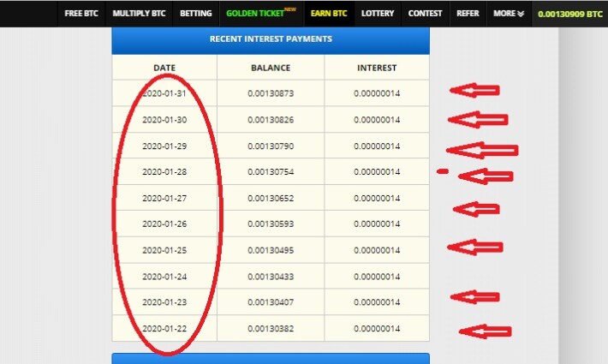608x364 pixels.
Task: Select the date 2020-01-30
Action: click(164, 120)
